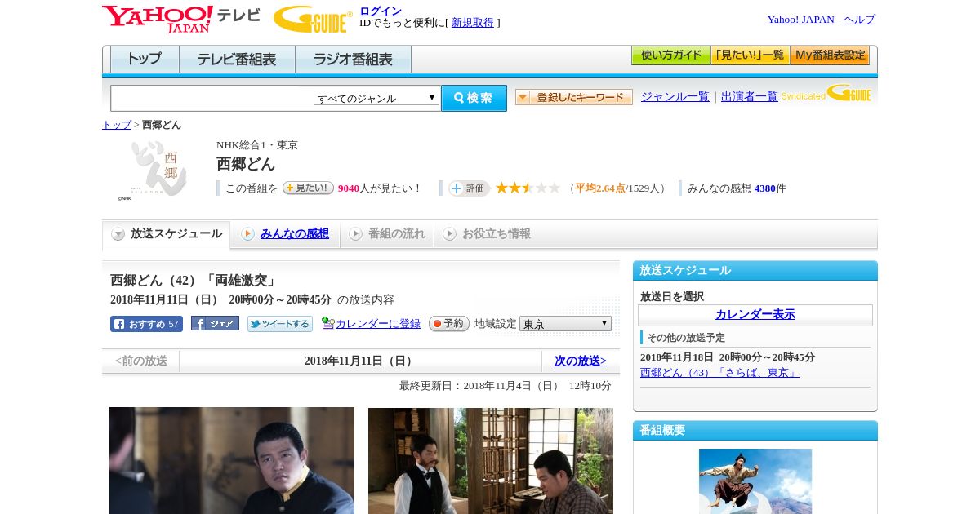Click the 4380 reviews count link
Image resolution: width=980 pixels, height=514 pixels.
(765, 188)
